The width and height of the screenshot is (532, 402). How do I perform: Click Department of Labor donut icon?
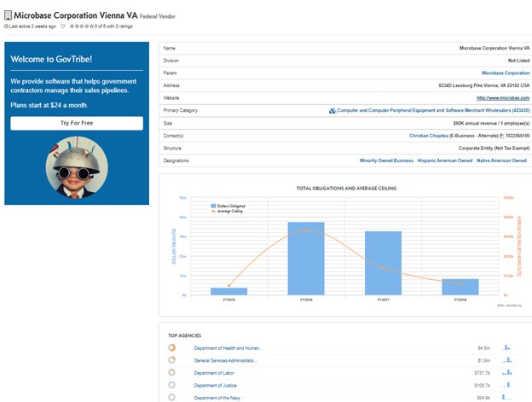[x=172, y=372]
